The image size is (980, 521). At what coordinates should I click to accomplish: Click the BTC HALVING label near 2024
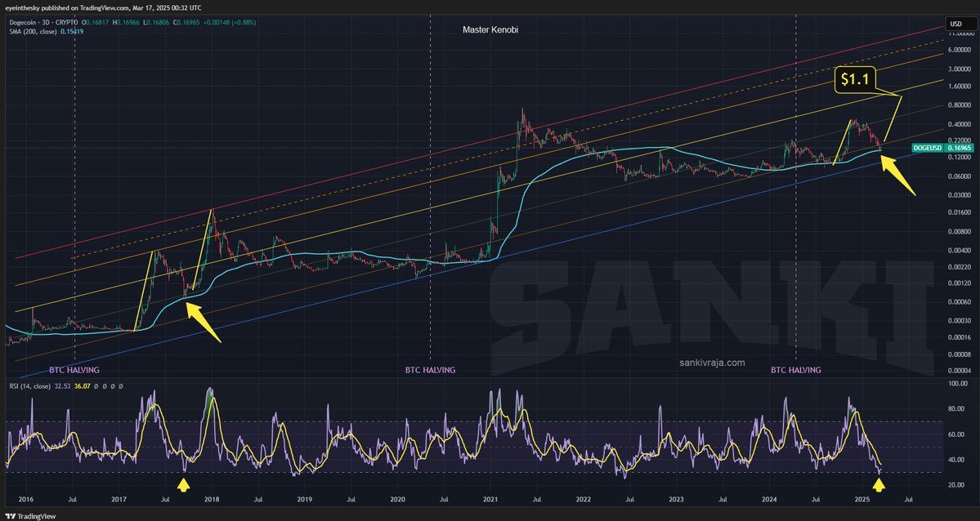coord(795,370)
